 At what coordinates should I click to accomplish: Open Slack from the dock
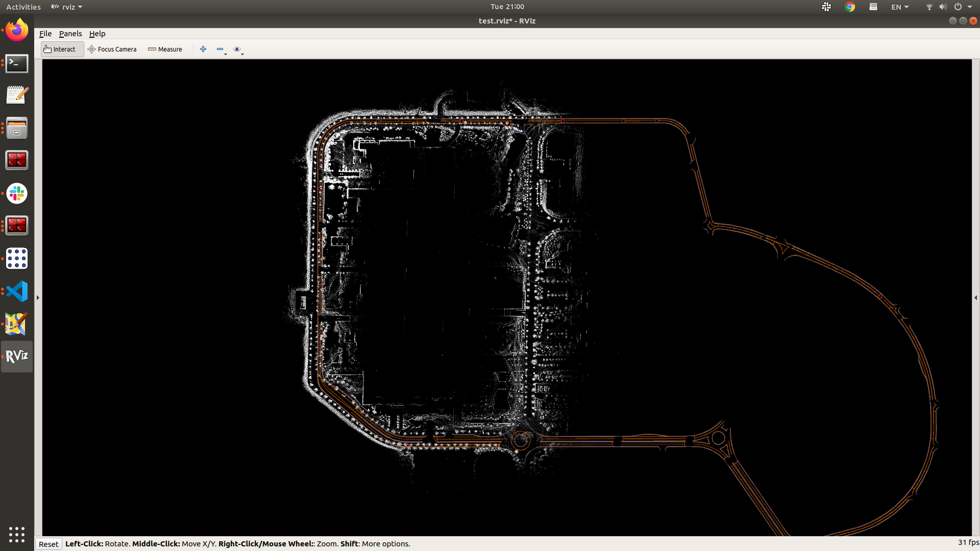click(17, 193)
